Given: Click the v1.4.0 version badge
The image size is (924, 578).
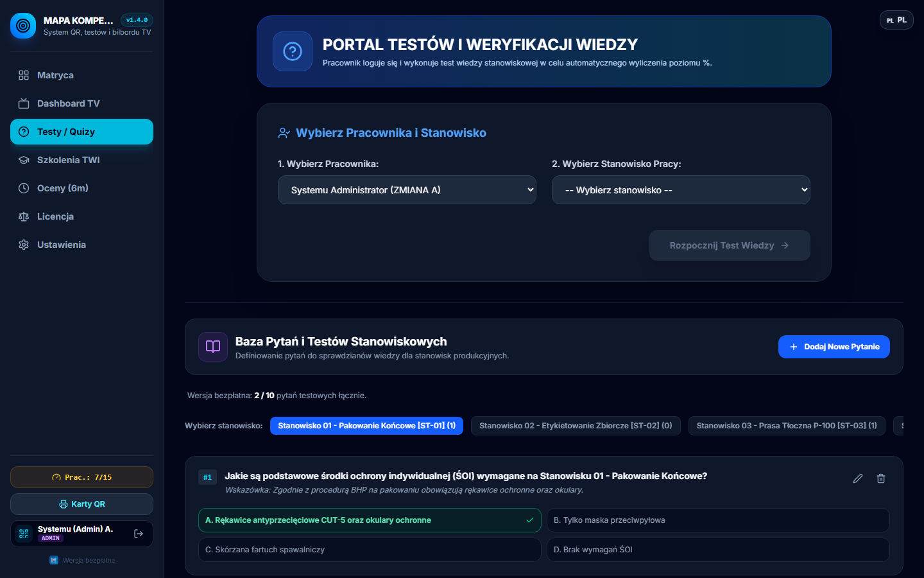Looking at the screenshot, I should (x=137, y=20).
